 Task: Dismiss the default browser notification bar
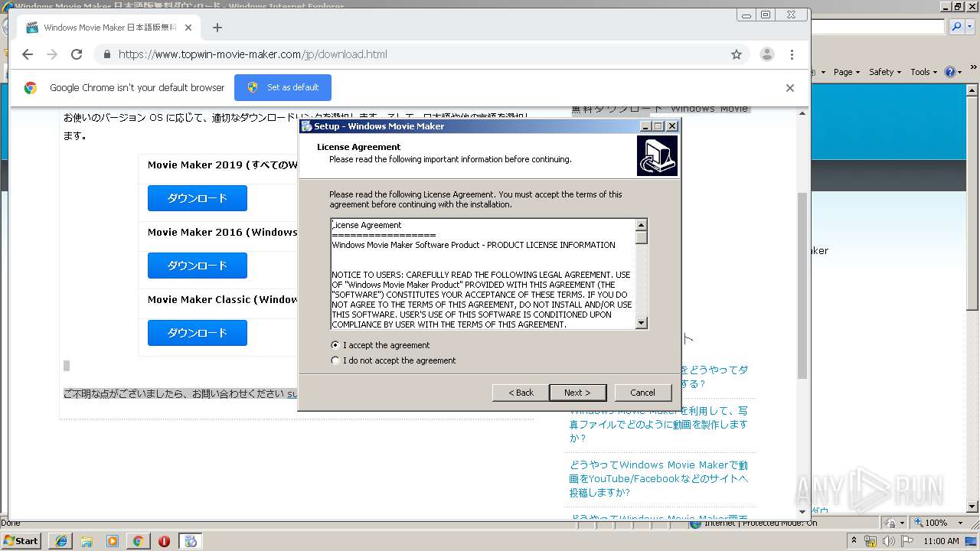(x=790, y=88)
